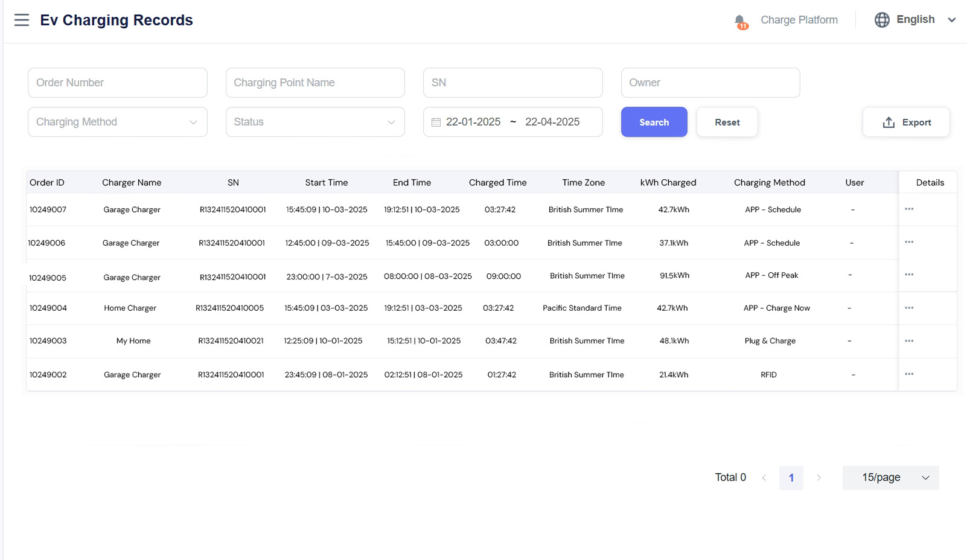Click serial number R132411520410021
The height and width of the screenshot is (560, 967).
pos(231,341)
